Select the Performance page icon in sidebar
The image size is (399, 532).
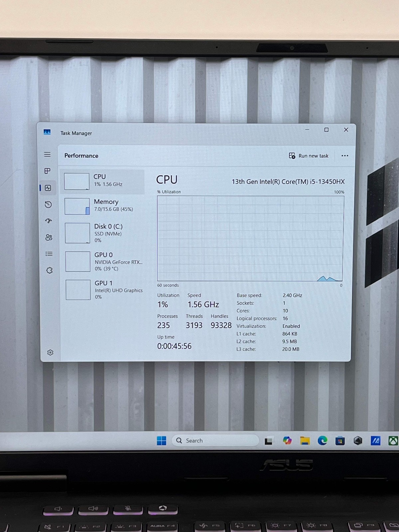pyautogui.click(x=48, y=188)
